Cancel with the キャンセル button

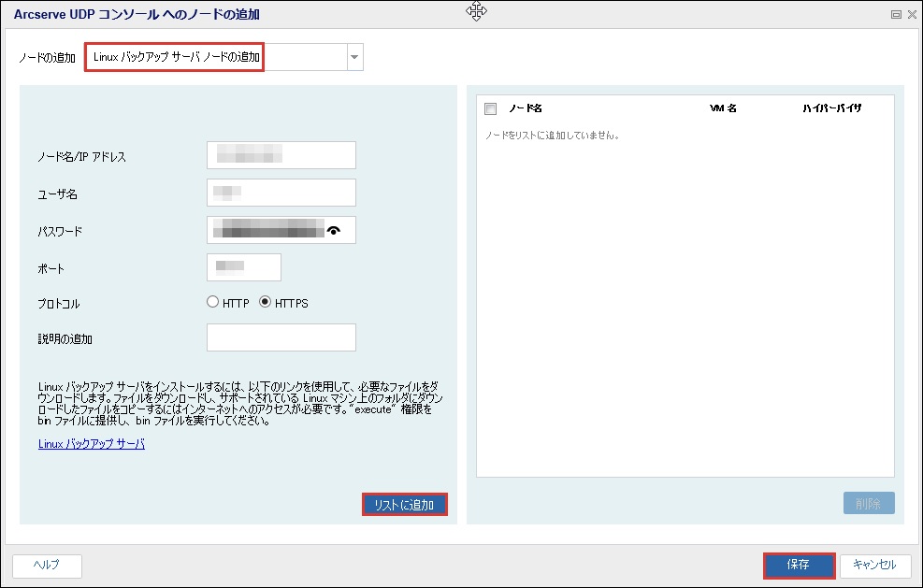(874, 565)
